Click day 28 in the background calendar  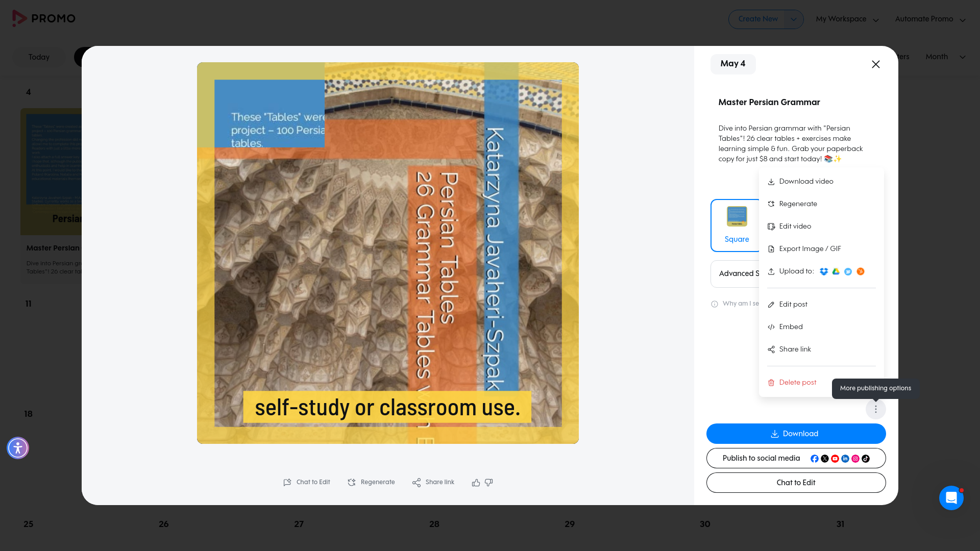[434, 524]
